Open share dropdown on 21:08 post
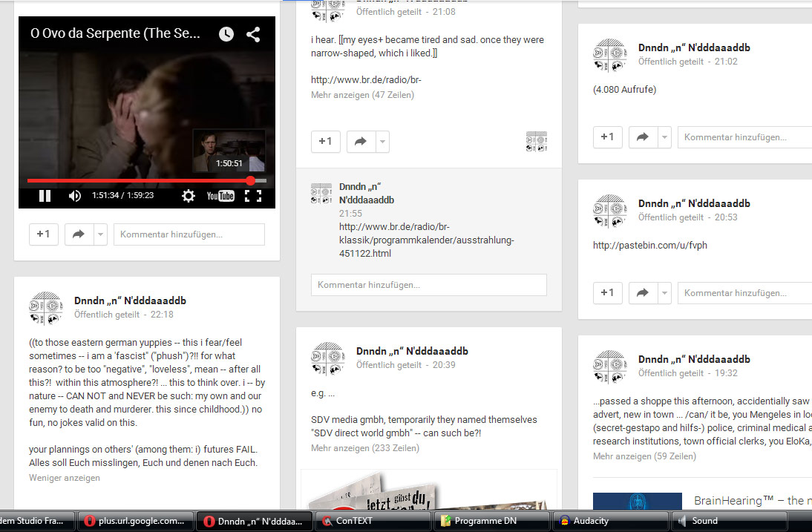This screenshot has height=532, width=812. click(382, 141)
